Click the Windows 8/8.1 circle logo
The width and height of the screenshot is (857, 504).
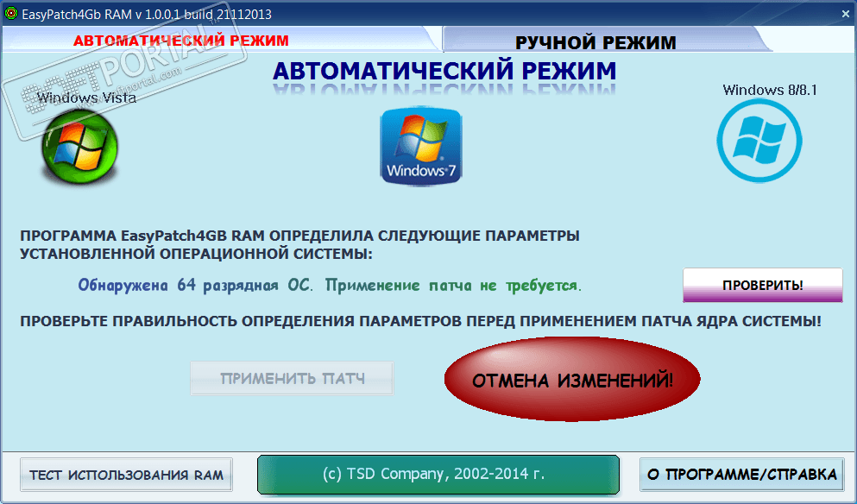pos(759,141)
